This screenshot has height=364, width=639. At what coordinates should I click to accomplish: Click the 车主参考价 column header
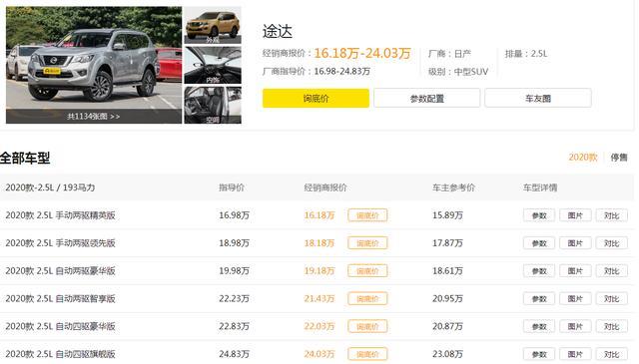coord(453,187)
